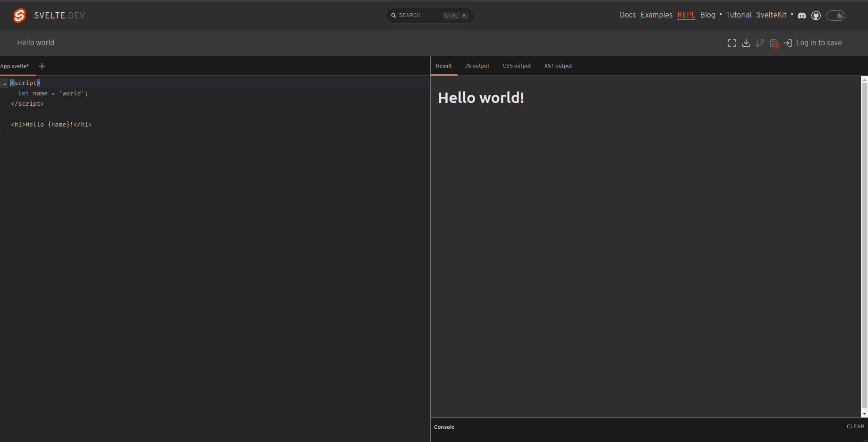This screenshot has width=868, height=442.
Task: Click the search magnifier icon
Action: (x=393, y=16)
